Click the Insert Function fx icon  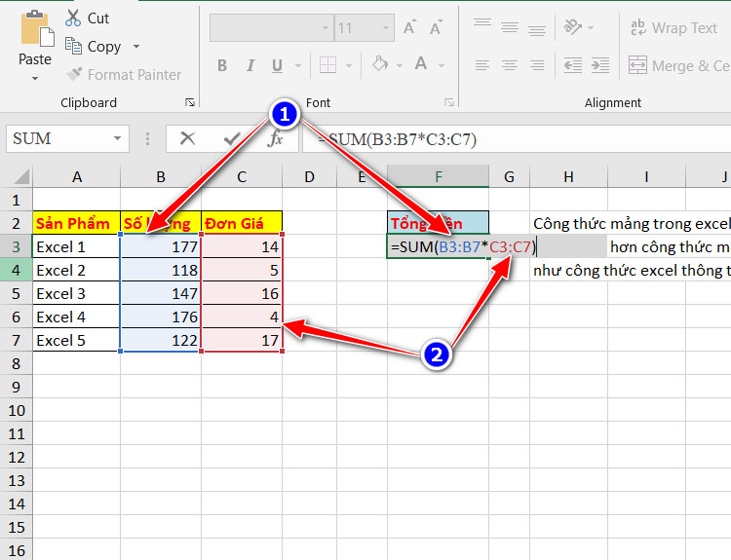[x=275, y=138]
